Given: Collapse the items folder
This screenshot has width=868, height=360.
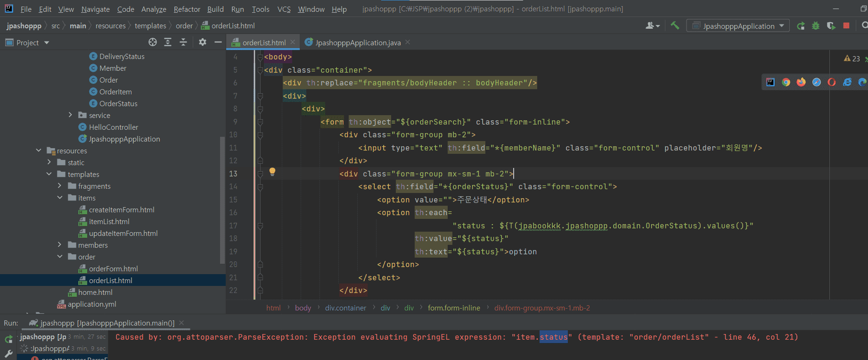Looking at the screenshot, I should click(x=60, y=197).
